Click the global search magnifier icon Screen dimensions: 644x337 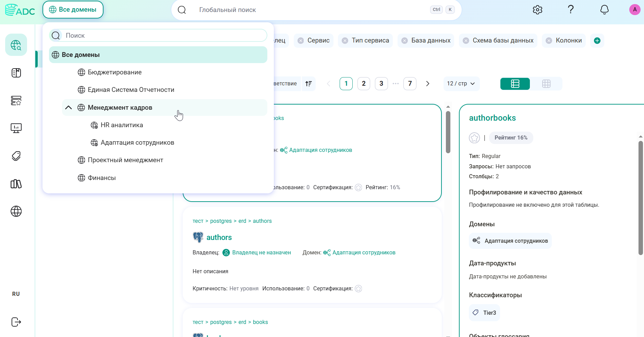click(182, 10)
